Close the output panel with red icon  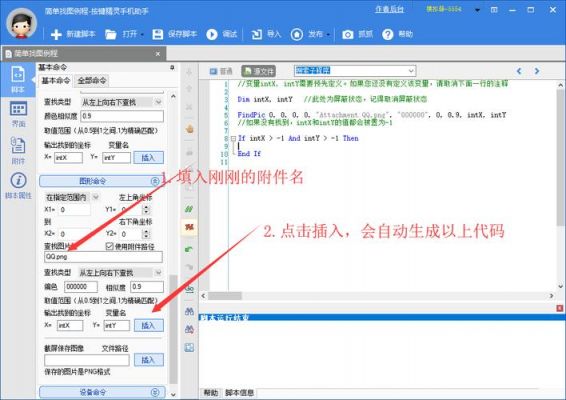click(x=559, y=308)
